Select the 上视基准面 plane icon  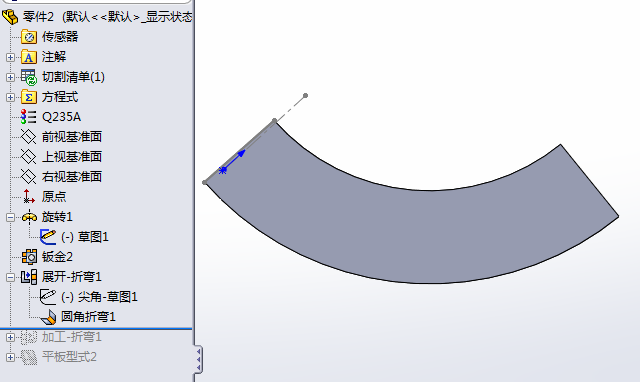[29, 157]
